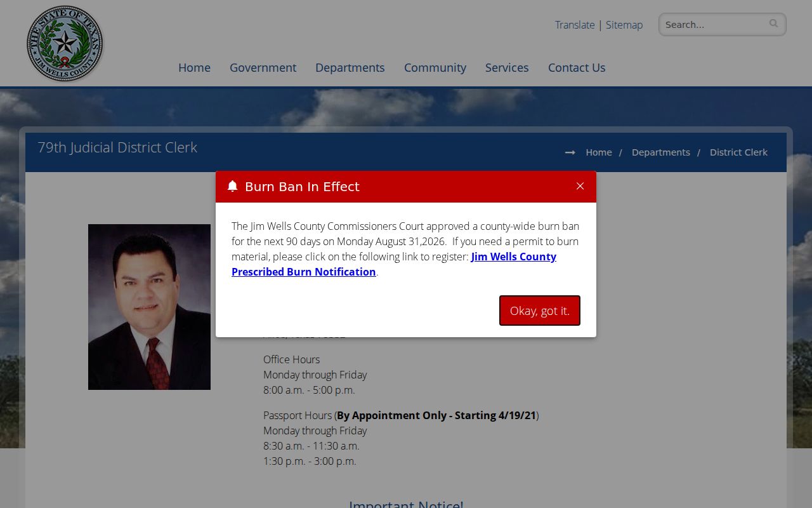Open the Home menu item
The width and height of the screenshot is (812, 508).
[194, 67]
